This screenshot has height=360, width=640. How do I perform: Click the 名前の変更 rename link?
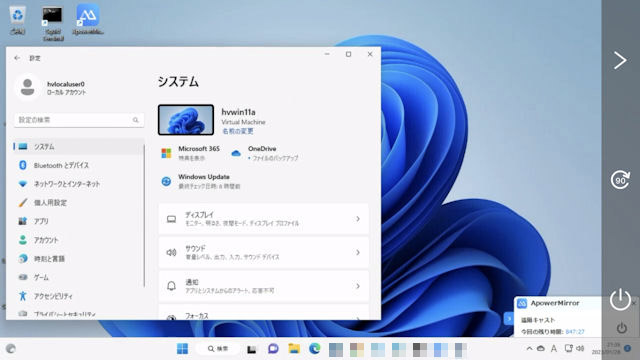click(238, 131)
